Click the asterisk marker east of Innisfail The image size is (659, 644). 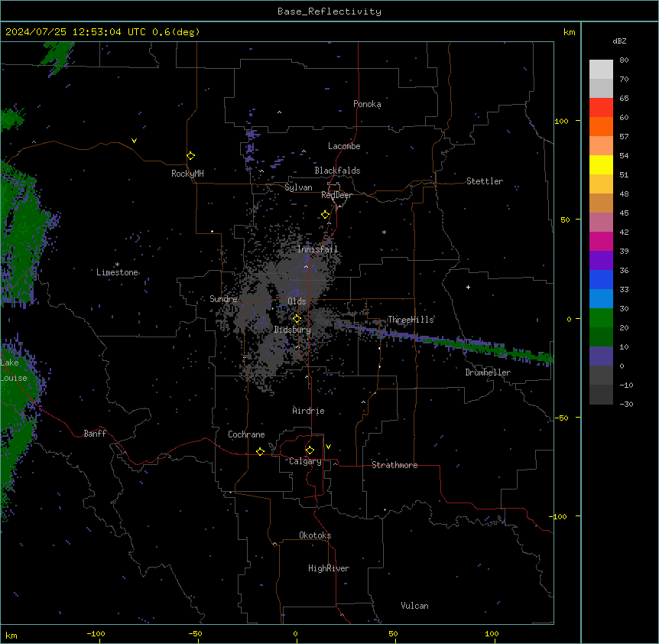[x=384, y=233]
